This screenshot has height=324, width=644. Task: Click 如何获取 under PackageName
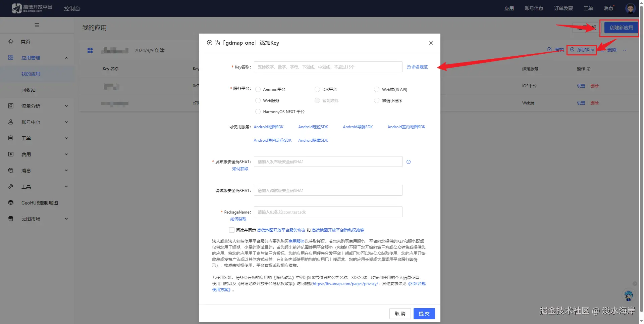coord(238,219)
